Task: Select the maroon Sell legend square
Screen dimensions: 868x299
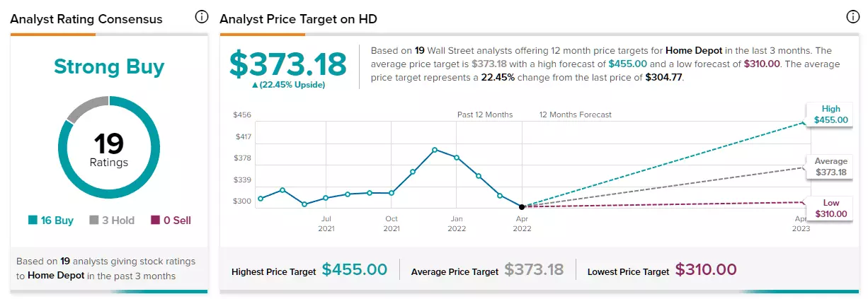Action: click(155, 221)
